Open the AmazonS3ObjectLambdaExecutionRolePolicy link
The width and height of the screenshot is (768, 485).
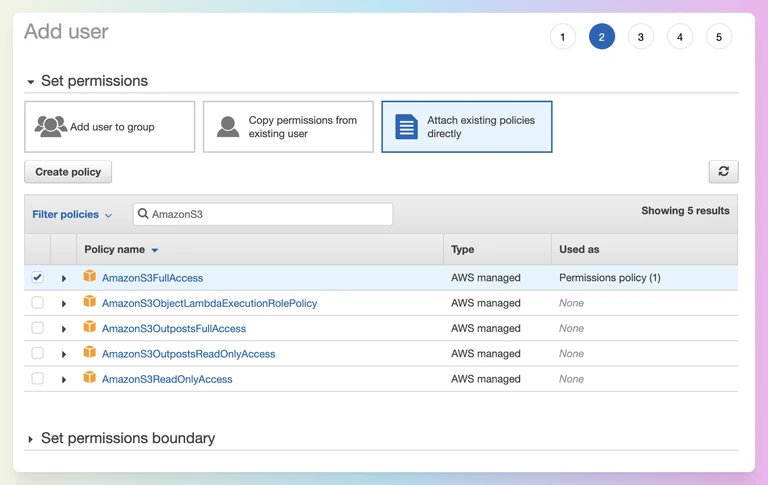tap(209, 303)
